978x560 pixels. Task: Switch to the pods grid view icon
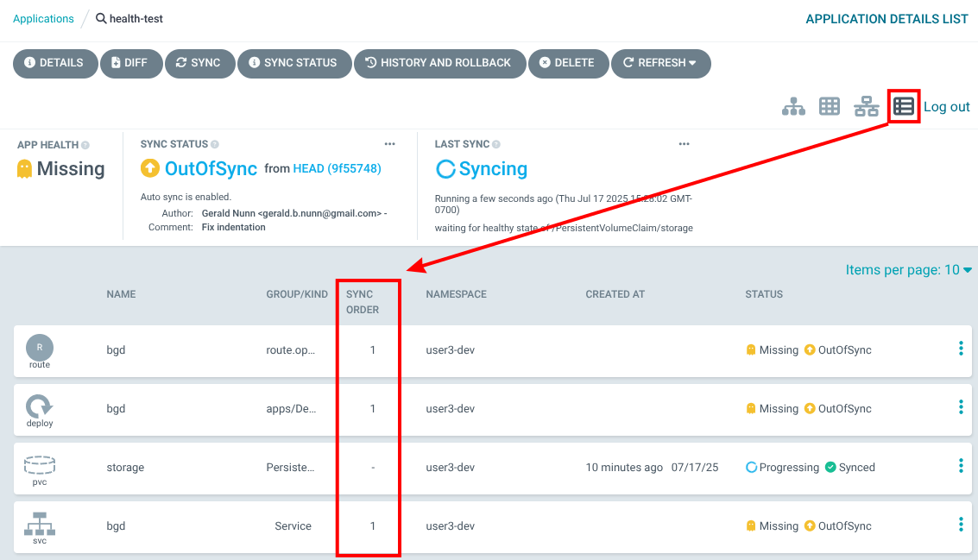pos(829,107)
